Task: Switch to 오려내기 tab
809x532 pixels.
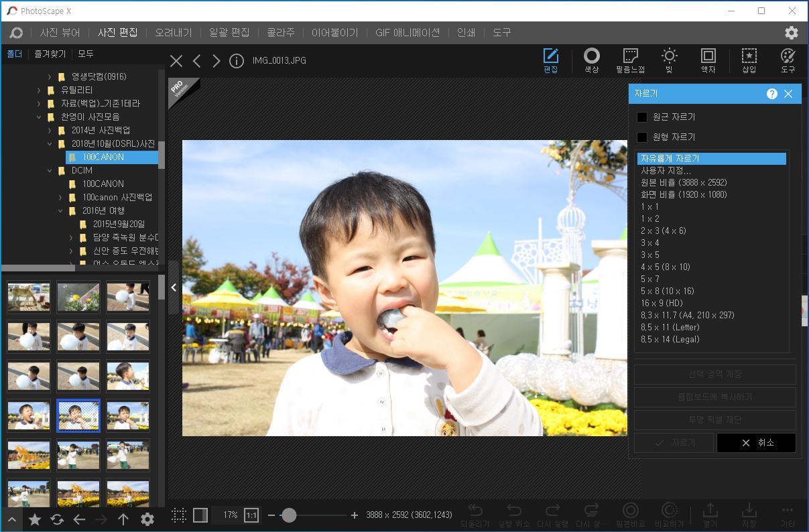Action: pos(173,32)
